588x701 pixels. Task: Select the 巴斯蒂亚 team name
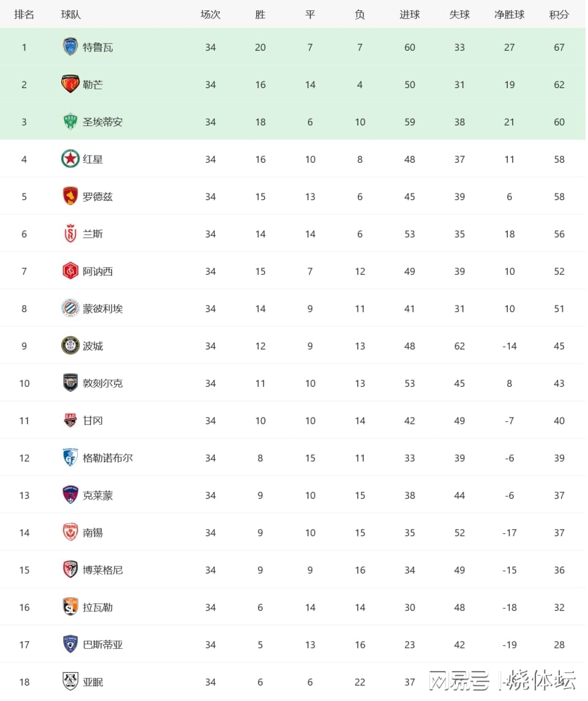[102, 645]
